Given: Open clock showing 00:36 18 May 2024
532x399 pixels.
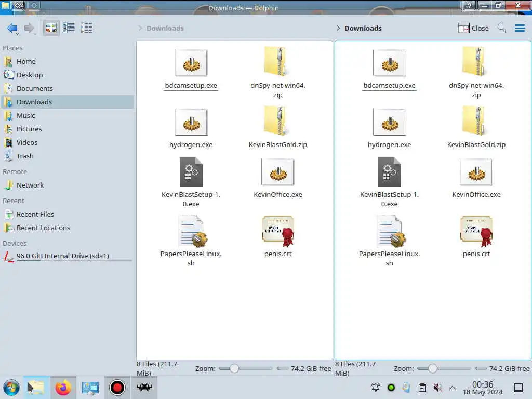Looking at the screenshot, I should pos(483,388).
